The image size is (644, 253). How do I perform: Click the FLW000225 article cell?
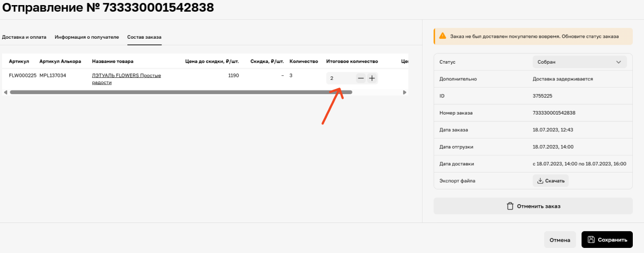pyautogui.click(x=22, y=75)
